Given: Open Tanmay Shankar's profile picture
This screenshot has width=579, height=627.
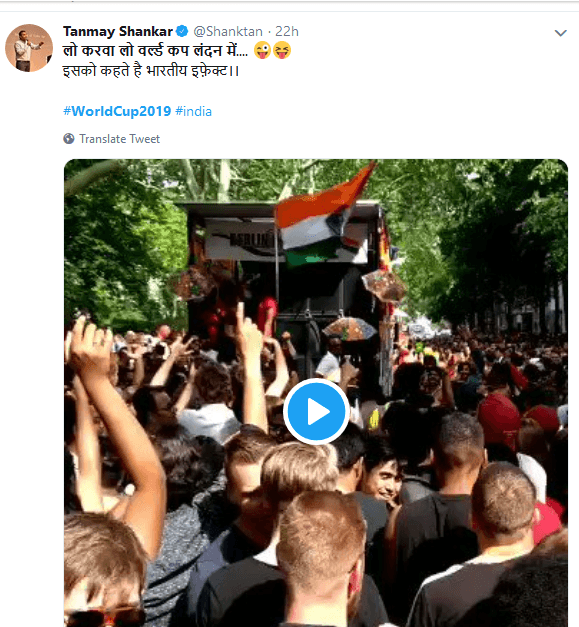Looking at the screenshot, I should click(x=29, y=48).
